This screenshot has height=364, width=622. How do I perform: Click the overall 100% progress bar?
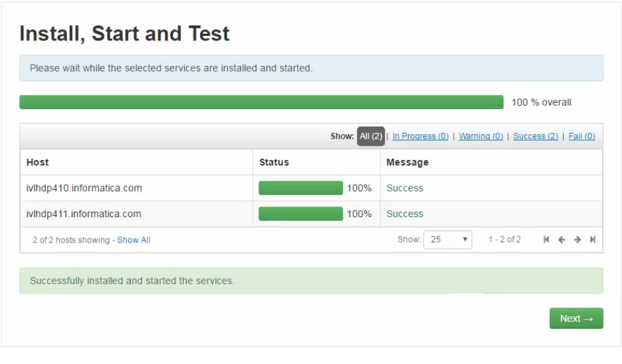click(261, 102)
